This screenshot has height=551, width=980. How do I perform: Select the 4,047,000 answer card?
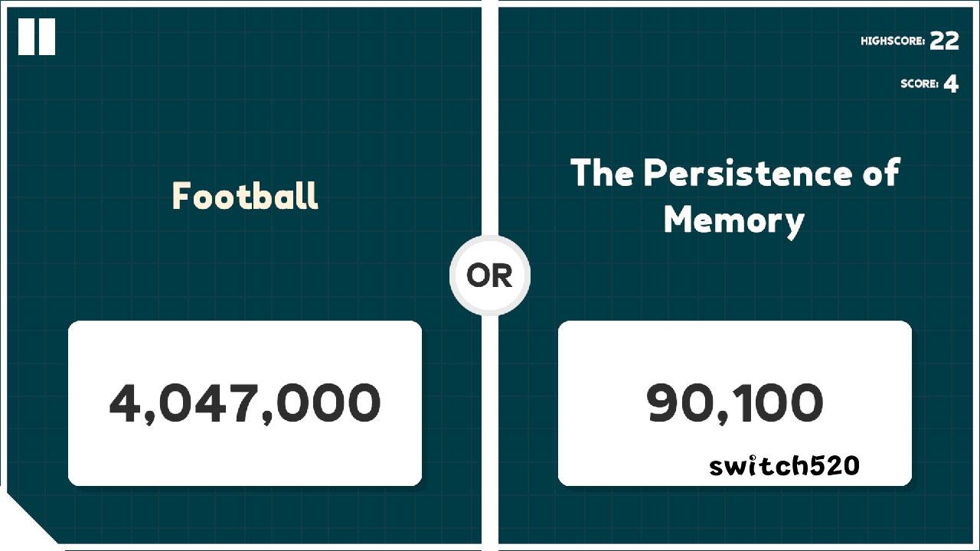click(x=245, y=403)
